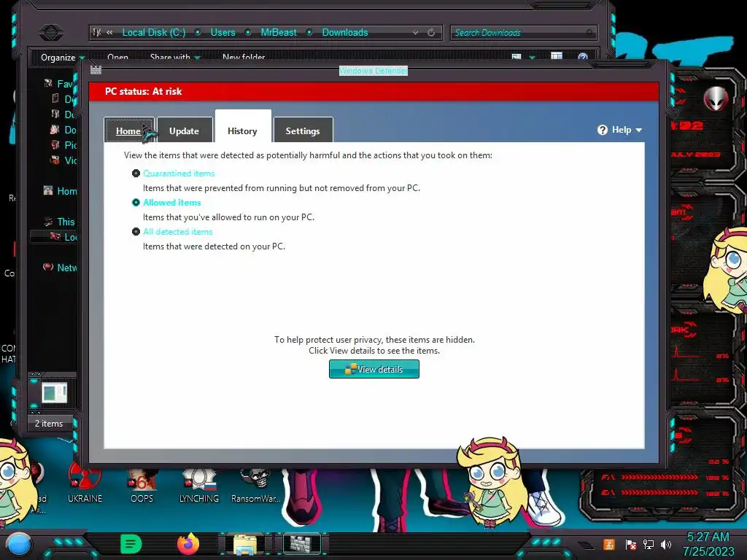Open the Help dropdown arrow
747x560 pixels.
tap(639, 130)
